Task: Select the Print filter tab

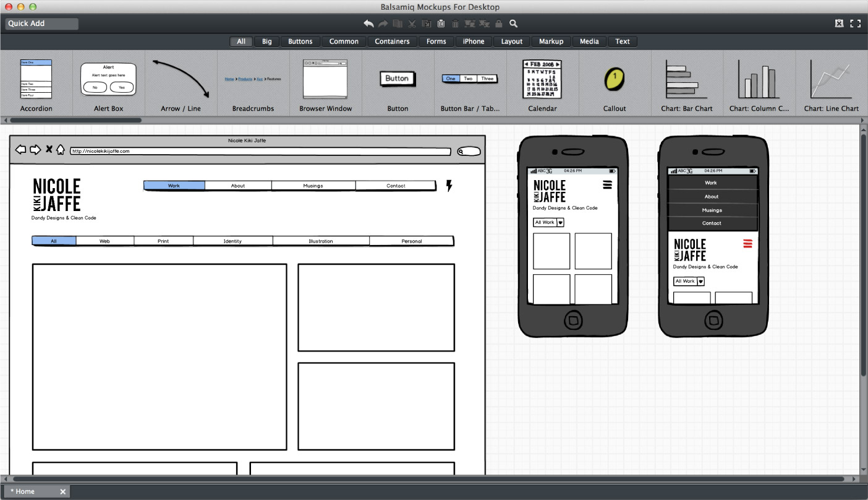Action: click(x=163, y=241)
